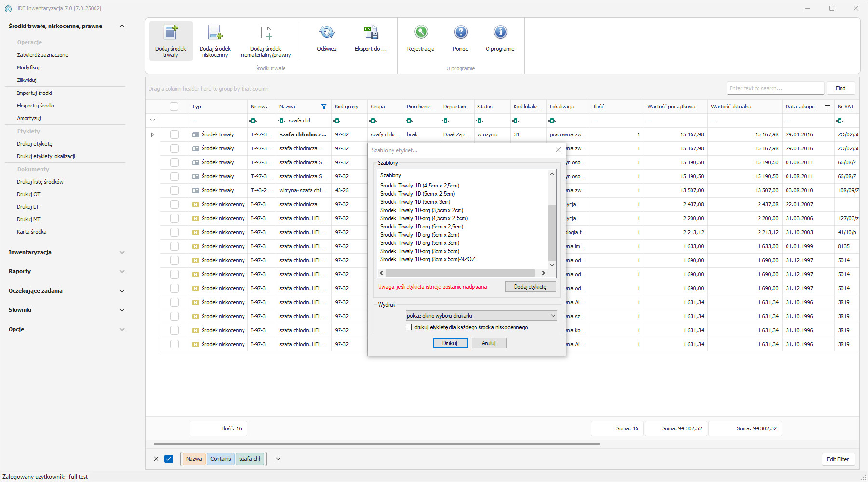This screenshot has height=482, width=868.
Task: Select Drukuj etykiety lokalizacji in sidebar
Action: 46,156
